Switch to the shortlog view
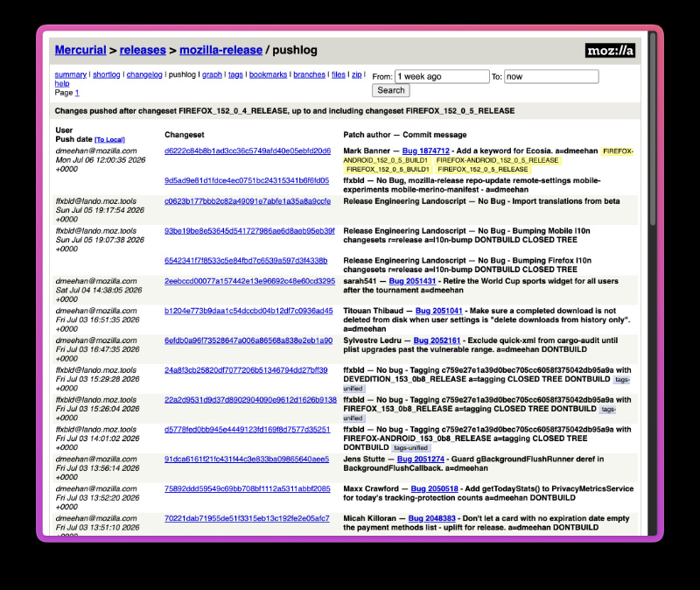 pyautogui.click(x=106, y=74)
